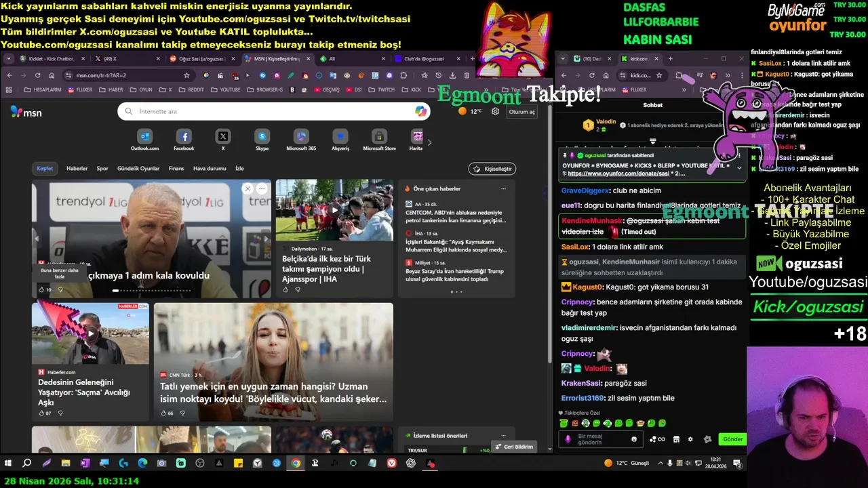Open the YOUTUBE bookmark folder
The image size is (868, 488).
tap(226, 89)
